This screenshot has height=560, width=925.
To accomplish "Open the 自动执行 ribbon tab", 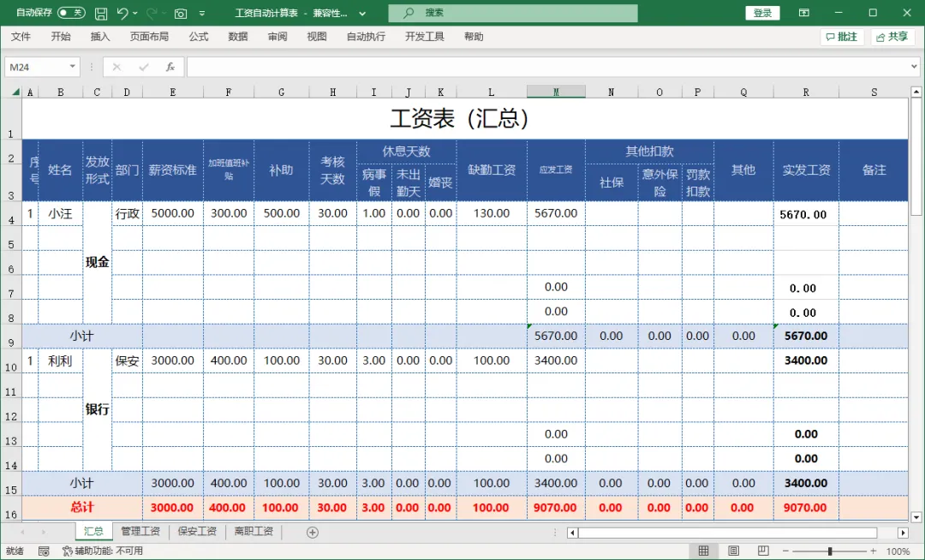I will pyautogui.click(x=366, y=37).
